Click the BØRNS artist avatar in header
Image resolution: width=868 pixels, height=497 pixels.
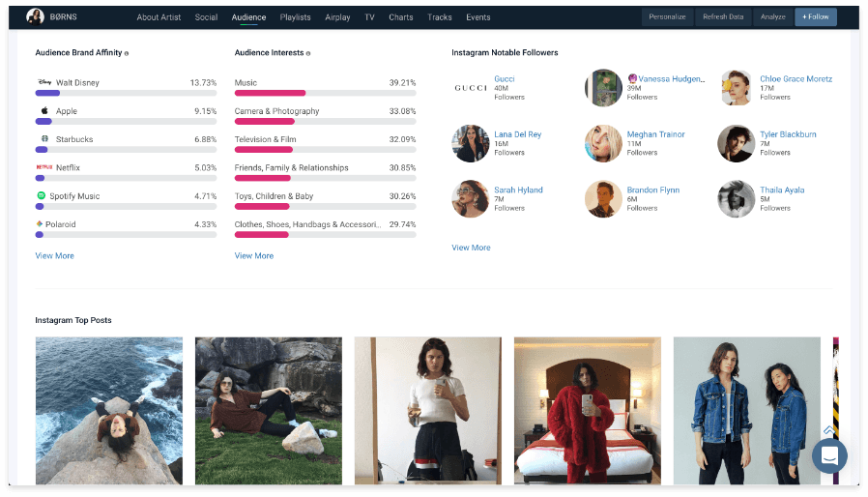(36, 16)
